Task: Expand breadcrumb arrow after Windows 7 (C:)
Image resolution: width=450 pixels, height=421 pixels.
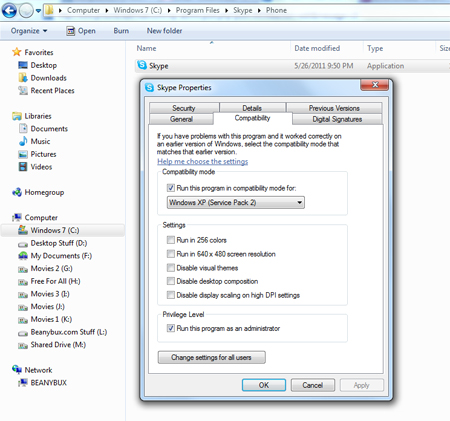Action: [x=169, y=11]
